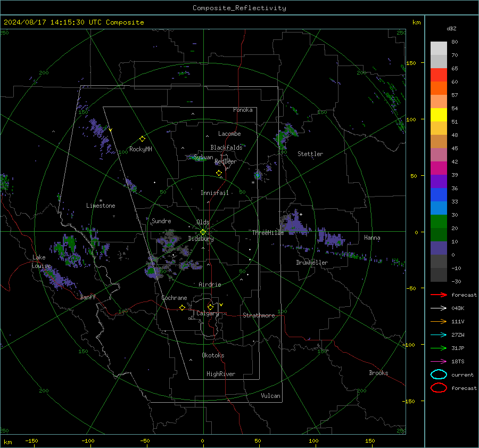Click the reflectivity echo cell east of Innisfail
Viewport: 479px width, 448px height.
coord(258,175)
